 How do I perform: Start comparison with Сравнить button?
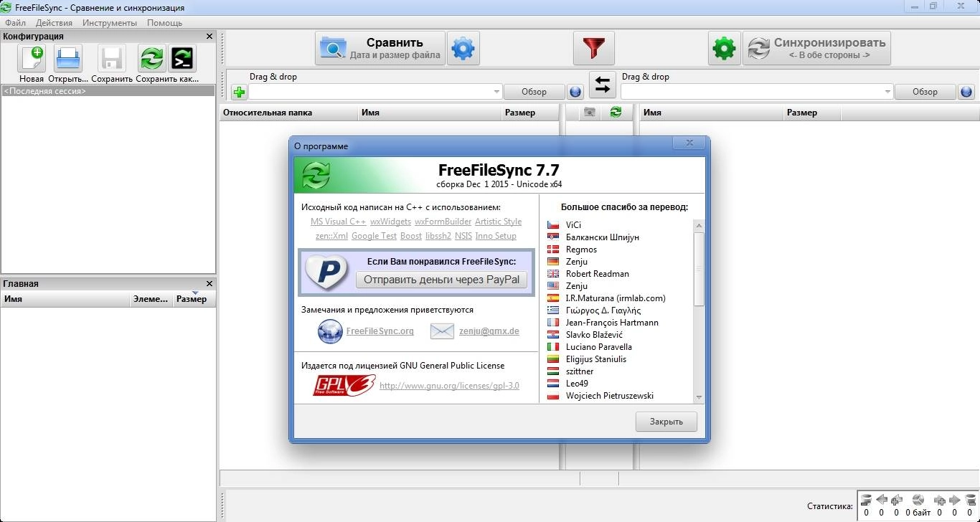click(380, 48)
